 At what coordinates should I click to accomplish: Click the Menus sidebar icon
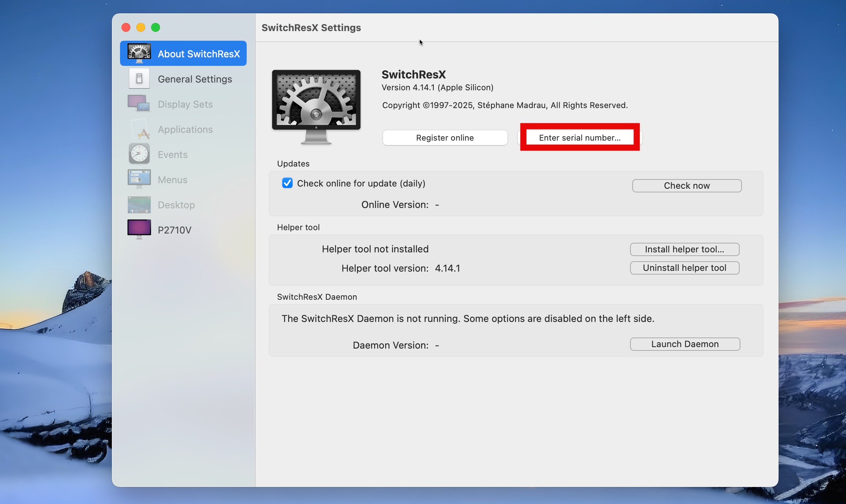pos(139,179)
